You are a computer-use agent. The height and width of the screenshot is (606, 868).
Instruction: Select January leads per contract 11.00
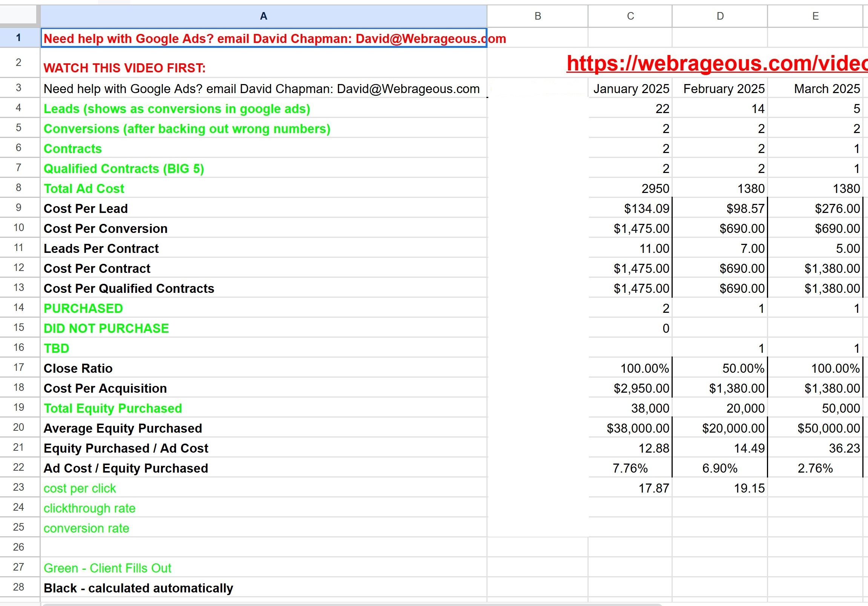(630, 248)
